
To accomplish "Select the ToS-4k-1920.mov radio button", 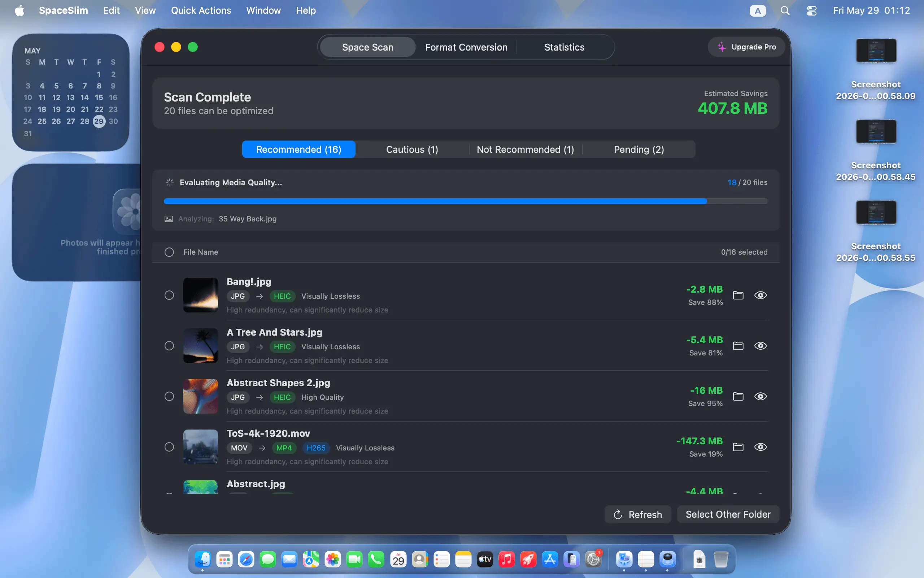I will coord(169,447).
